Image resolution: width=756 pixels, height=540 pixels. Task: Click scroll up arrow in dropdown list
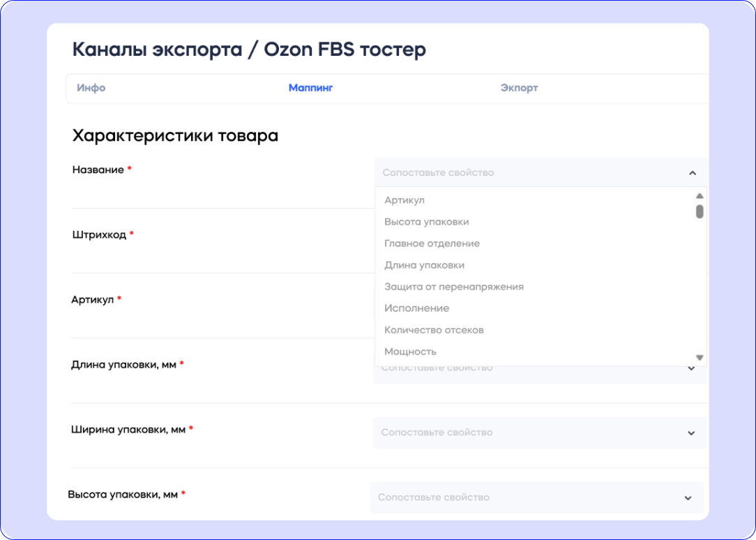(700, 196)
